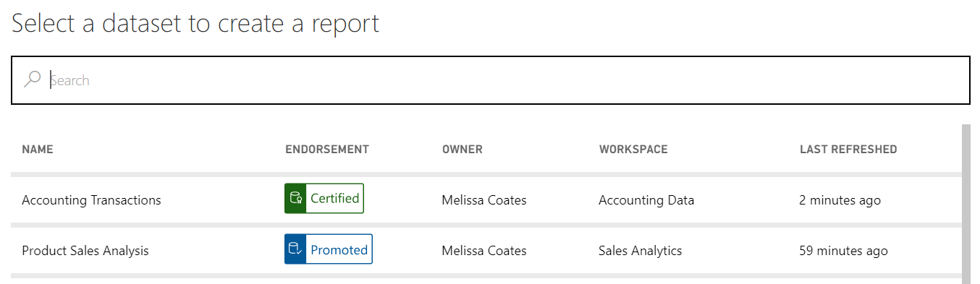Image resolution: width=980 pixels, height=284 pixels.
Task: Click the '2 minutes ago' refresh time
Action: (840, 200)
